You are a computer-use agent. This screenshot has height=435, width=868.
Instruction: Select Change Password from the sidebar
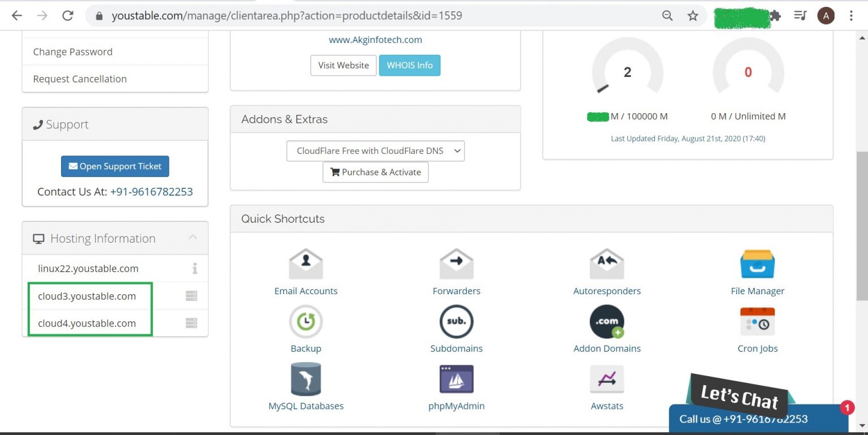pyautogui.click(x=72, y=51)
